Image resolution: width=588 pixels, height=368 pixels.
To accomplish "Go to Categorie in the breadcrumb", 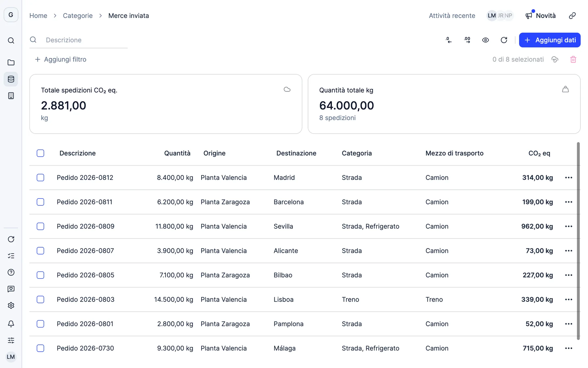I will coord(78,16).
